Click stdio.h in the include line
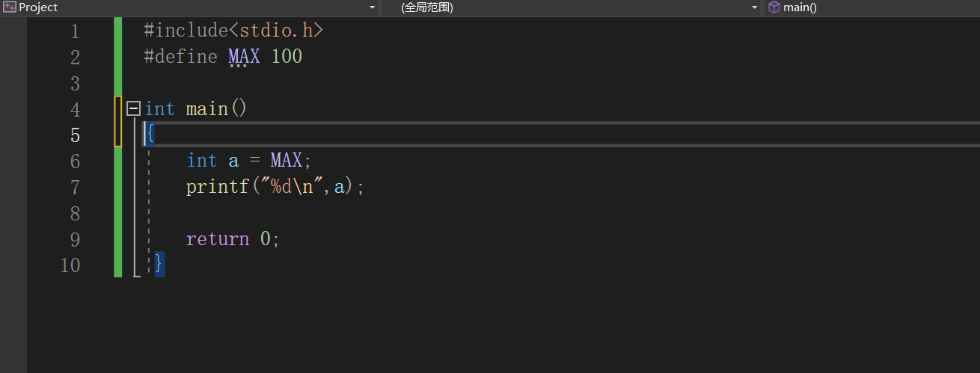980x373 pixels. (x=276, y=31)
